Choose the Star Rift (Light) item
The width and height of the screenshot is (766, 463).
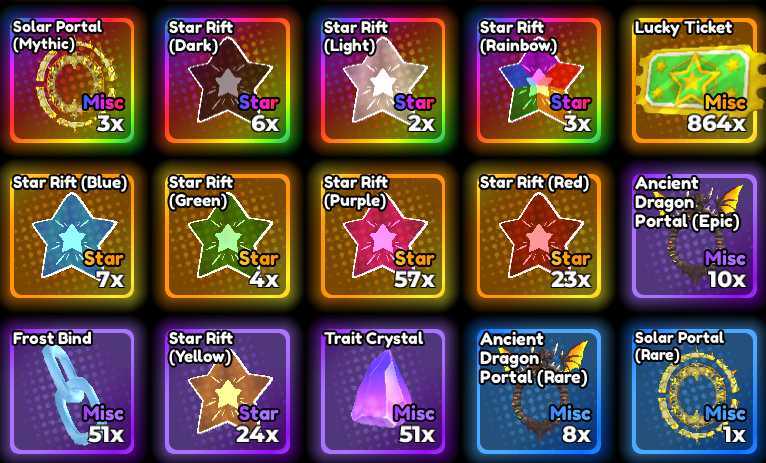coord(383,81)
